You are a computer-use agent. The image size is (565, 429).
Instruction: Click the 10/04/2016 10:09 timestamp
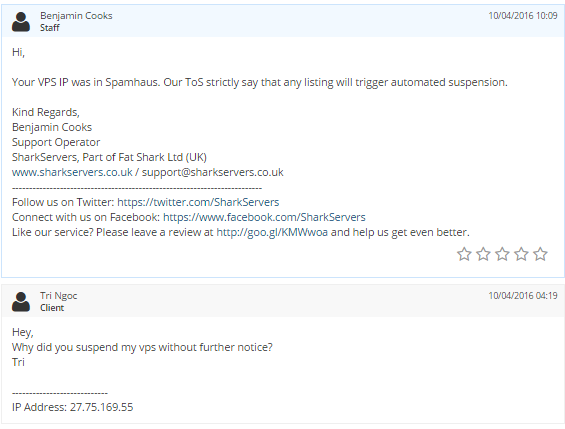click(523, 16)
